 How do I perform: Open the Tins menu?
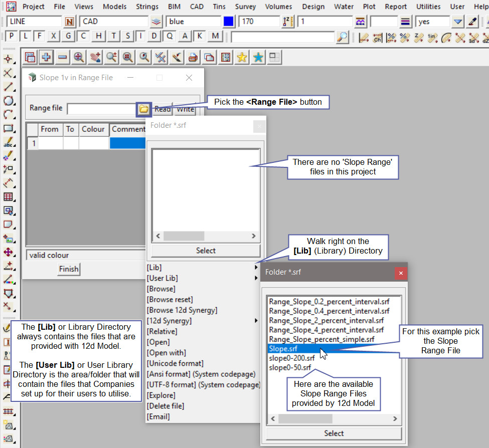click(x=219, y=7)
